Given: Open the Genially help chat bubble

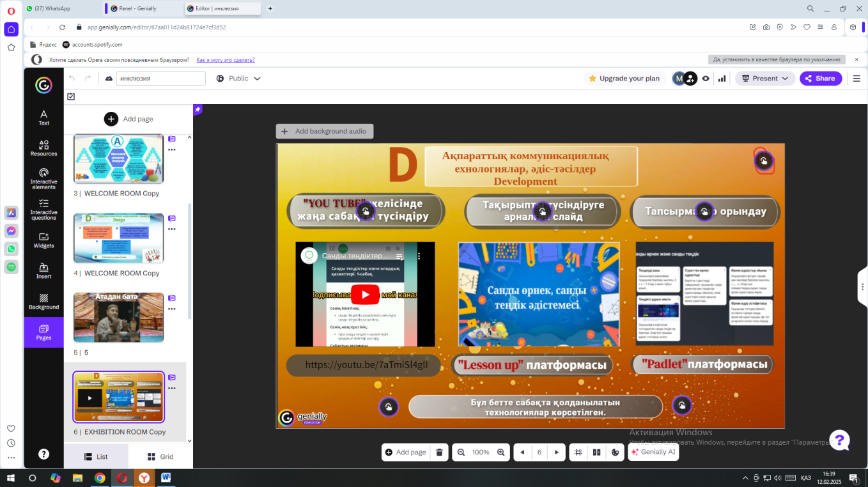Looking at the screenshot, I should point(839,440).
